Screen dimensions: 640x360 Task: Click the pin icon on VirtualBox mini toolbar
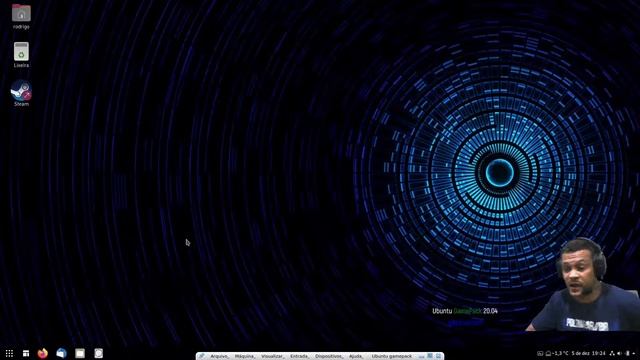click(x=202, y=356)
